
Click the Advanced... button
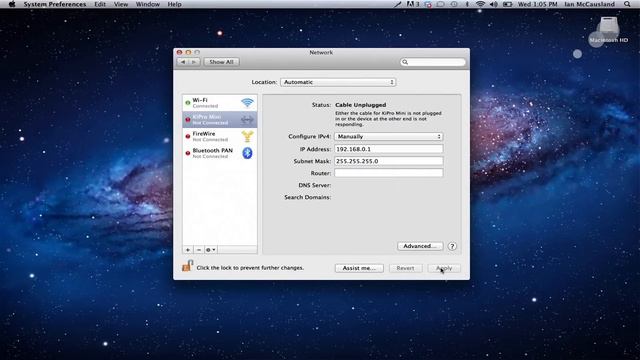point(420,246)
